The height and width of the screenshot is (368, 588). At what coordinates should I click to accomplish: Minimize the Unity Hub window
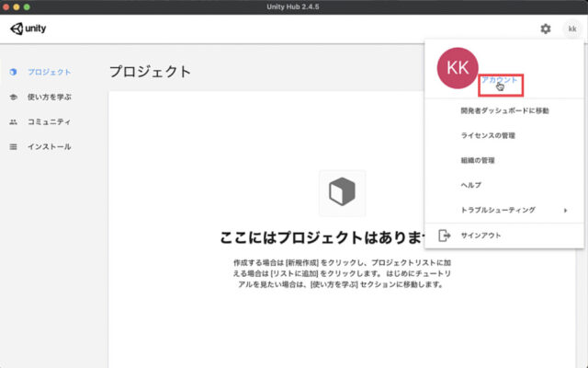(x=17, y=6)
